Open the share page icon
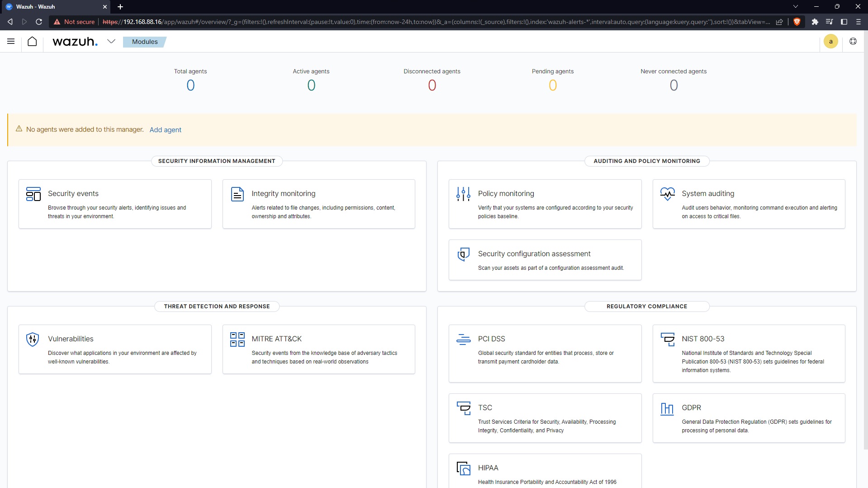Screen dimensions: 868x488 click(779, 22)
